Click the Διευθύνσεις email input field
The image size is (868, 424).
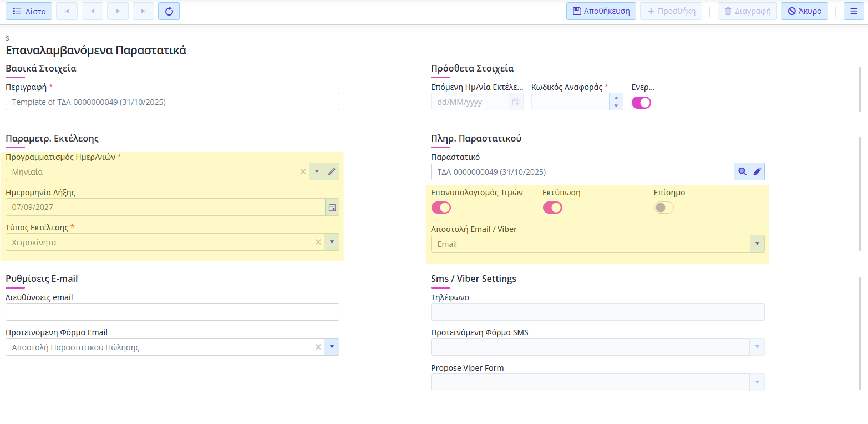click(172, 312)
